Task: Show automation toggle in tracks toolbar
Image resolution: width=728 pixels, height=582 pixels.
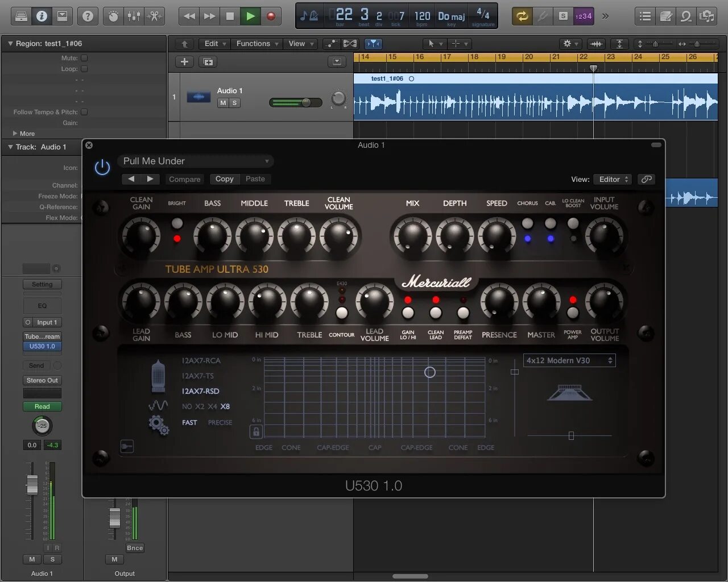Action: pos(332,44)
